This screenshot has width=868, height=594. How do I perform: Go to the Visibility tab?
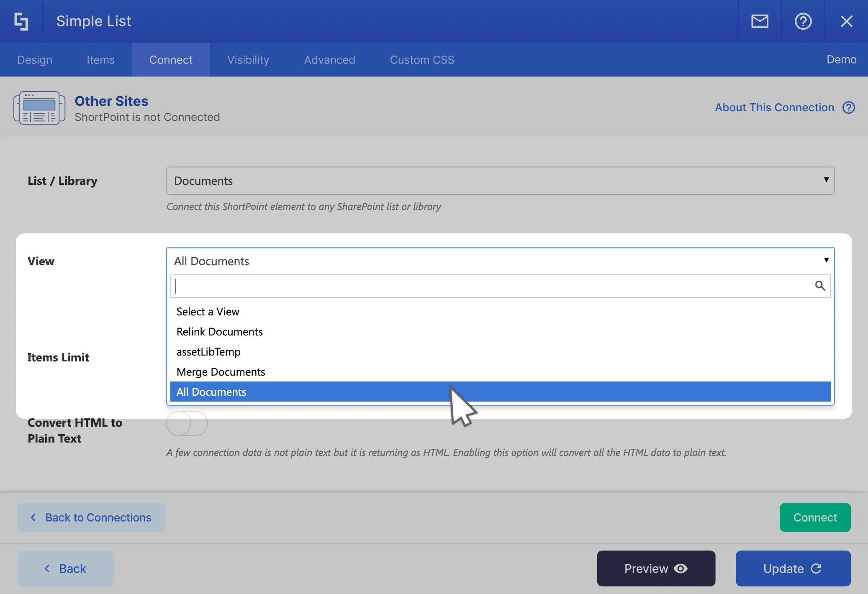(x=248, y=60)
